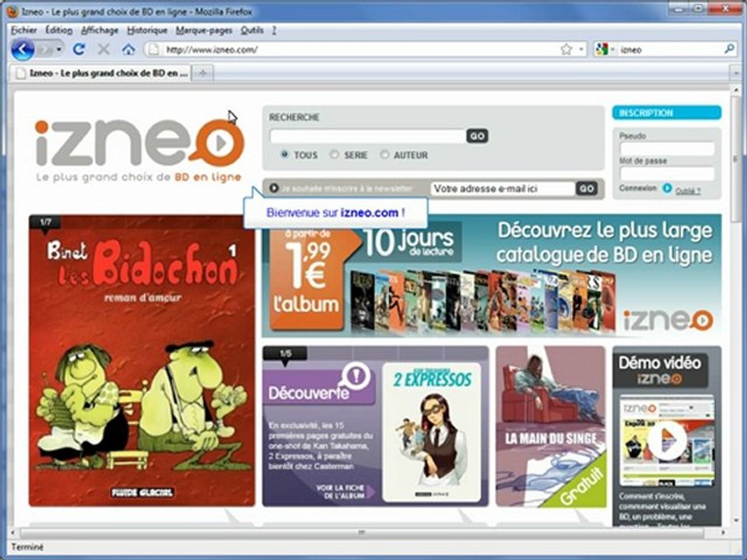Play the Démo vidéo izneo thumbnail
The height and width of the screenshot is (560, 747).
pos(667,440)
